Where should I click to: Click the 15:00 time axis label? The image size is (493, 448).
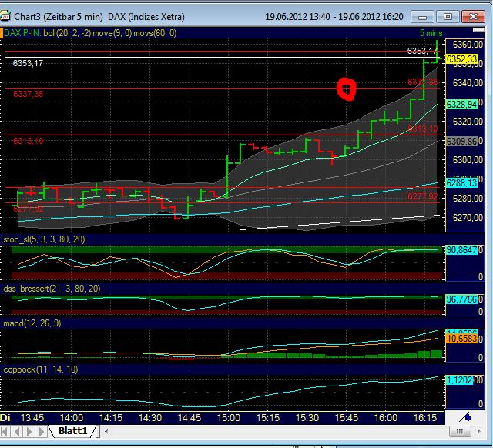229,418
